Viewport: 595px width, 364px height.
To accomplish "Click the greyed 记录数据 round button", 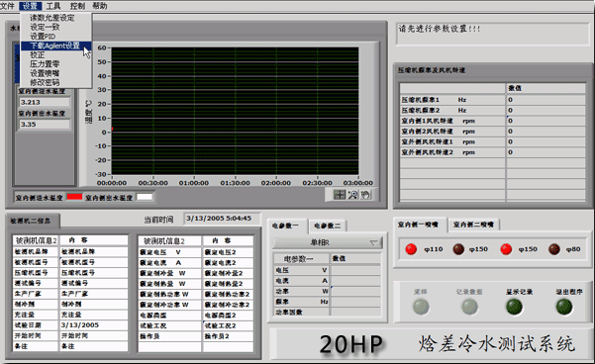I will click(469, 307).
